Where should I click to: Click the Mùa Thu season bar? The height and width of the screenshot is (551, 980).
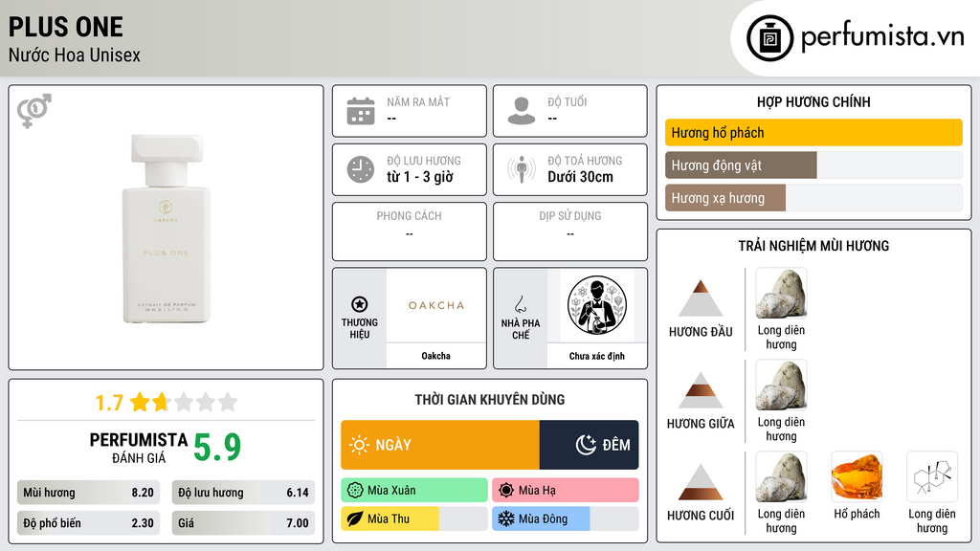click(x=414, y=519)
